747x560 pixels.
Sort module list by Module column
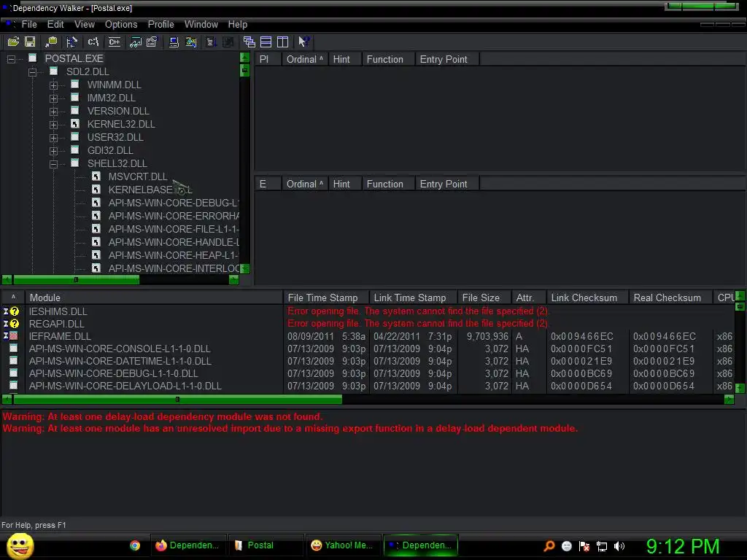coord(154,297)
